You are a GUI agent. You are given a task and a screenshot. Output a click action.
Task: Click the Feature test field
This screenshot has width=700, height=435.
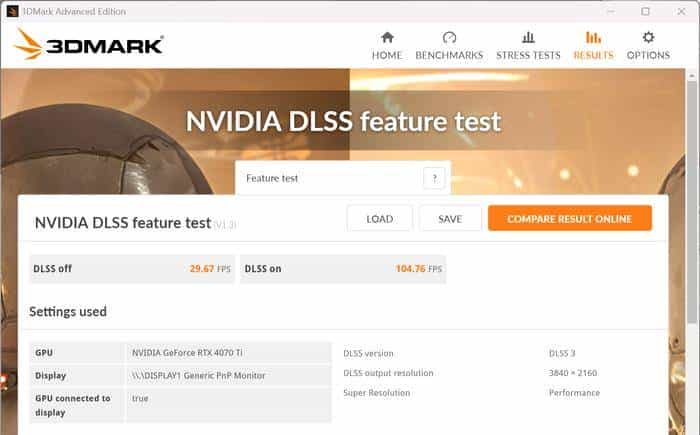[x=330, y=178]
